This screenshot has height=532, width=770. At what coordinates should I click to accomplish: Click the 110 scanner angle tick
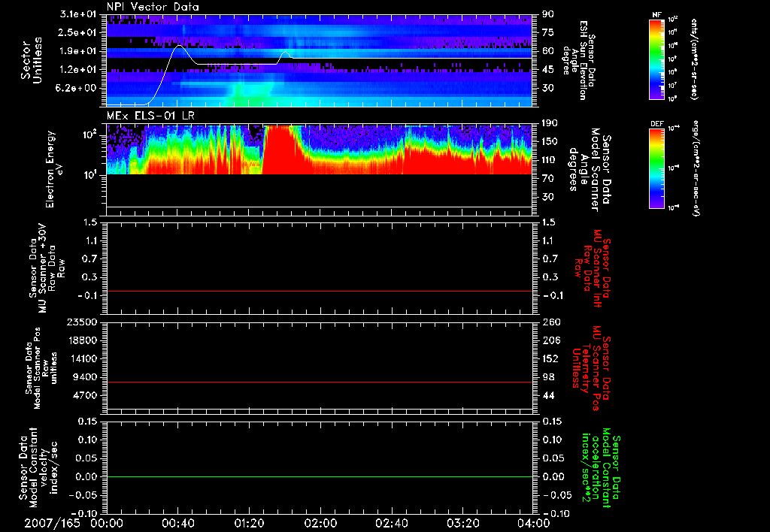coord(550,160)
